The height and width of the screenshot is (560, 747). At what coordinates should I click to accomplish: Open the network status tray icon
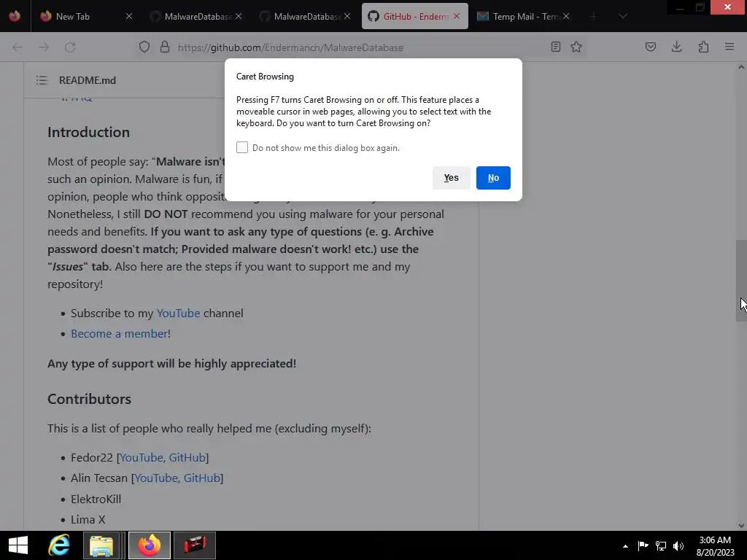[661, 545]
